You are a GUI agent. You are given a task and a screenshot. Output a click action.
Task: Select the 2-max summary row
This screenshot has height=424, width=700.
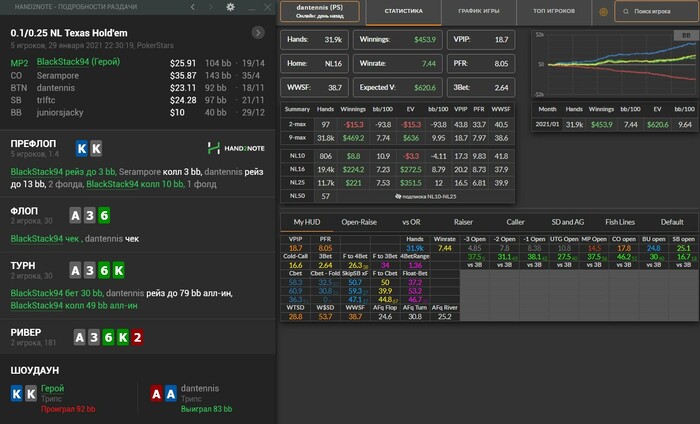pyautogui.click(x=397, y=125)
